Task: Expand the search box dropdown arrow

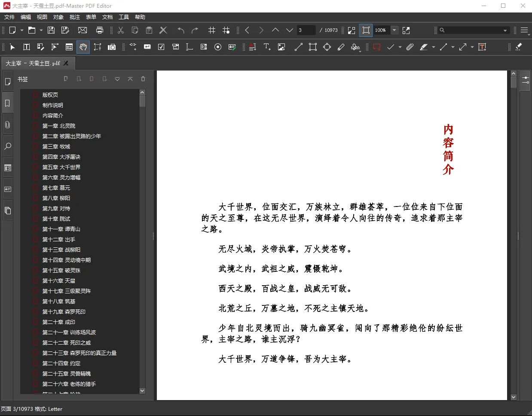Action: pos(505,30)
